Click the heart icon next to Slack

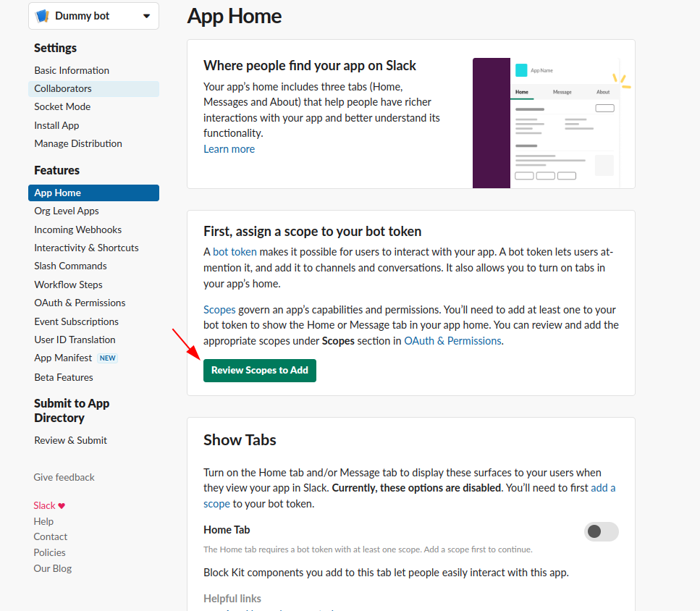click(62, 506)
